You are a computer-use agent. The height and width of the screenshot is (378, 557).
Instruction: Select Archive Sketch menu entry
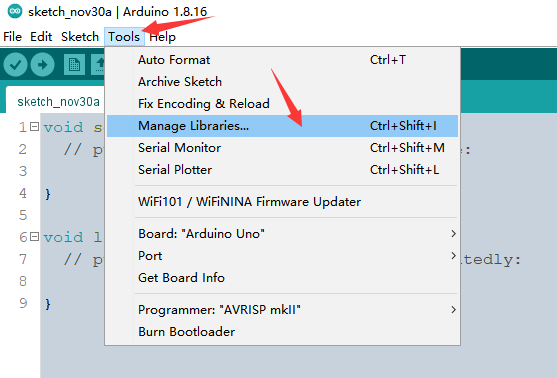[x=282, y=82]
